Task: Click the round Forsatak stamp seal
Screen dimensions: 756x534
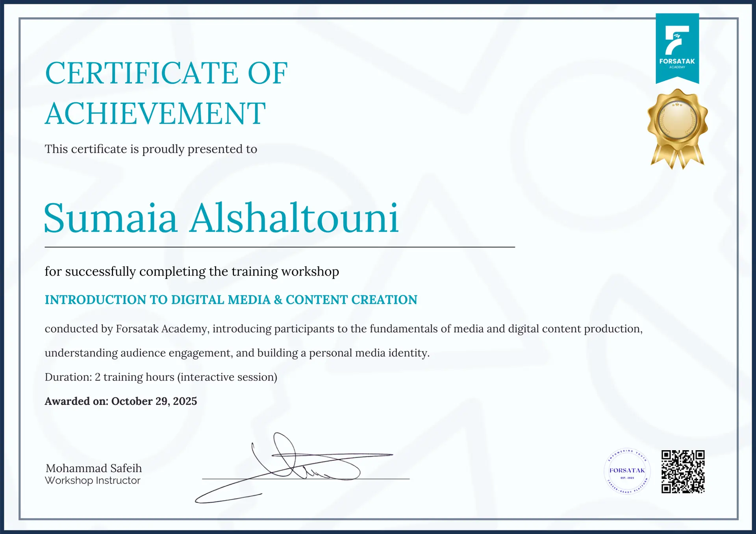Action: (627, 471)
